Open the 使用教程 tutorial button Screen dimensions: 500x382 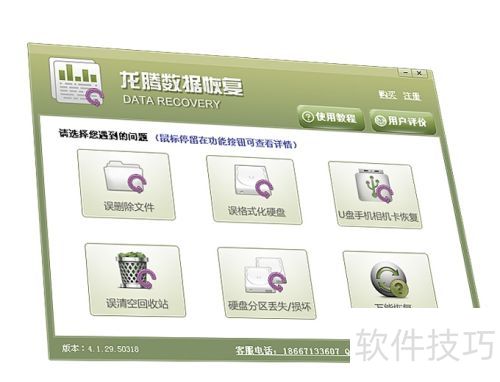[x=330, y=117]
